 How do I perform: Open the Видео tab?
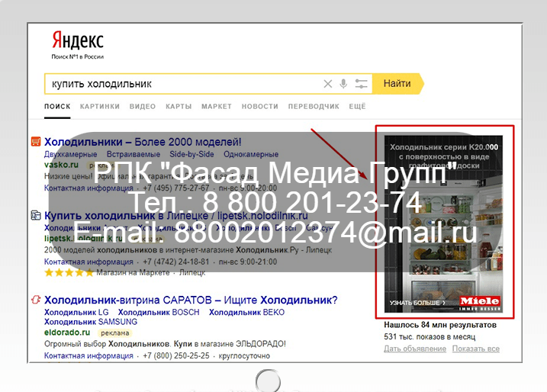(x=142, y=107)
